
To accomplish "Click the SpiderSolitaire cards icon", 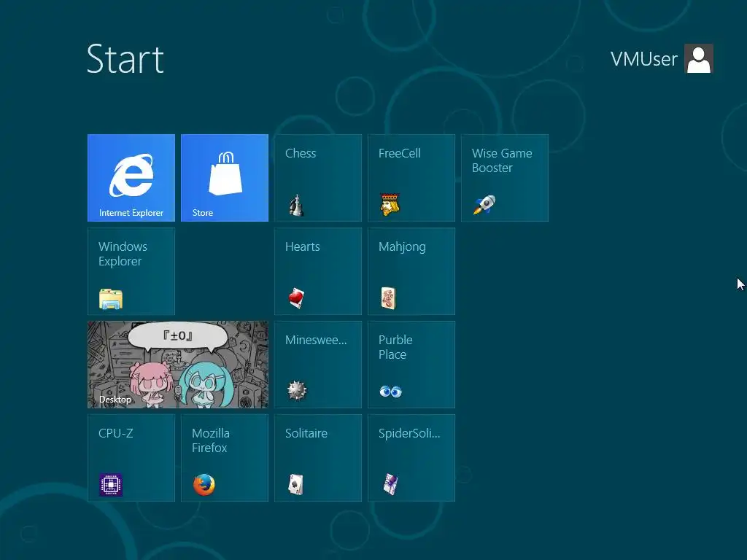I will pyautogui.click(x=391, y=485).
